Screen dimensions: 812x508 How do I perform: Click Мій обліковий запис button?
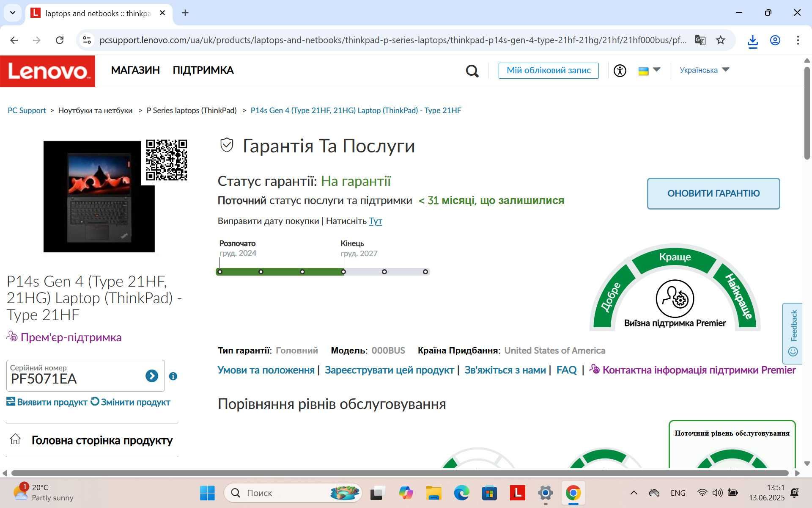[549, 70]
